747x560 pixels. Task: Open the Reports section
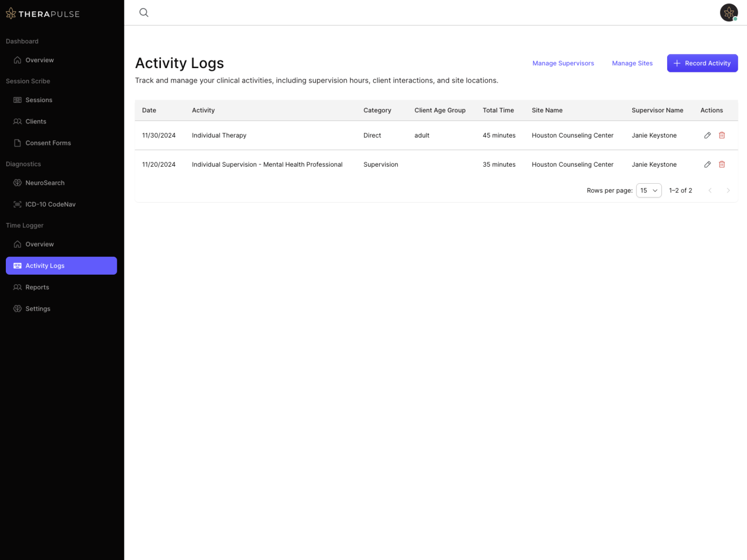[37, 287]
